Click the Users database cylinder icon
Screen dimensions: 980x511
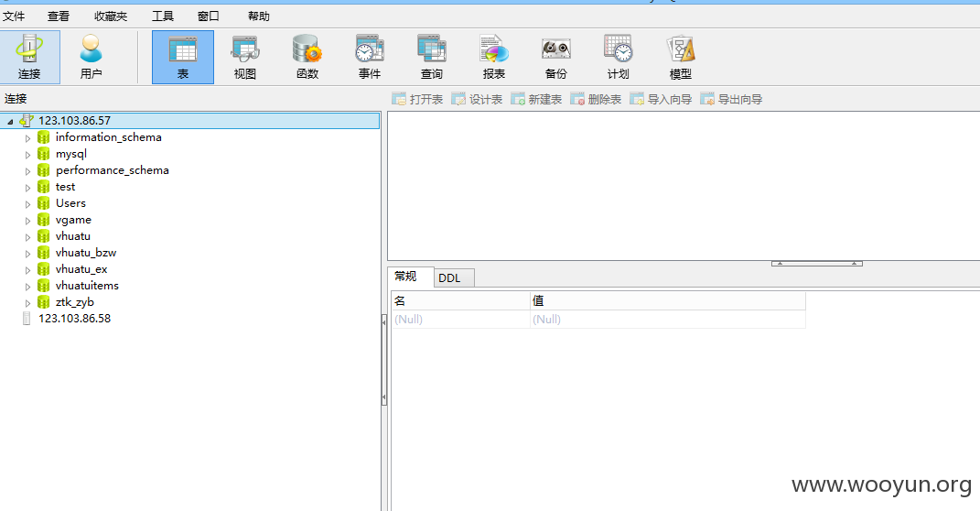click(43, 202)
